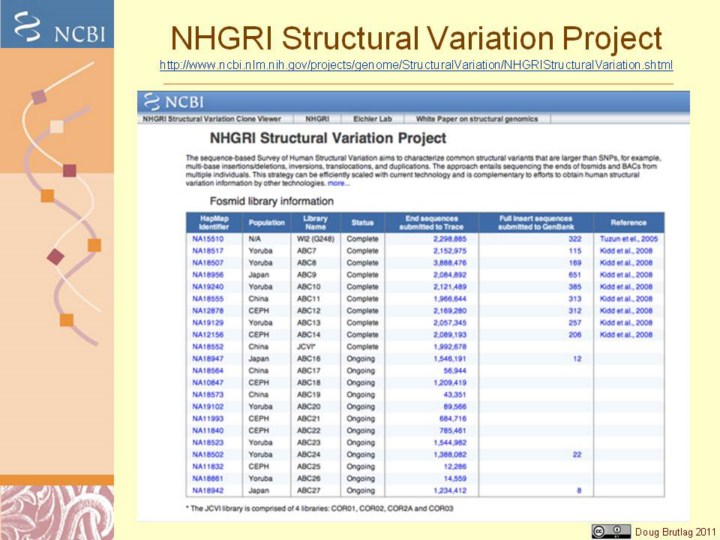Open the Eichler Lab tab
This screenshot has height=540, width=720.
[x=372, y=119]
